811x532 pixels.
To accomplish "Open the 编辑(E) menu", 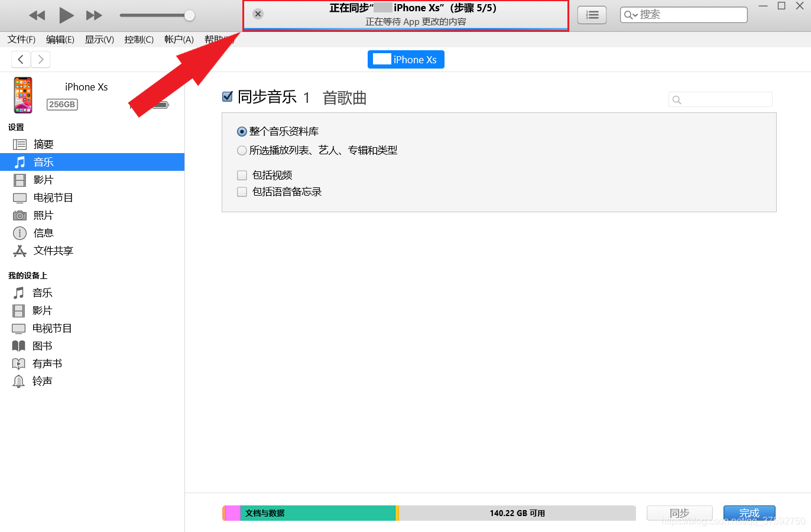I will pos(60,39).
